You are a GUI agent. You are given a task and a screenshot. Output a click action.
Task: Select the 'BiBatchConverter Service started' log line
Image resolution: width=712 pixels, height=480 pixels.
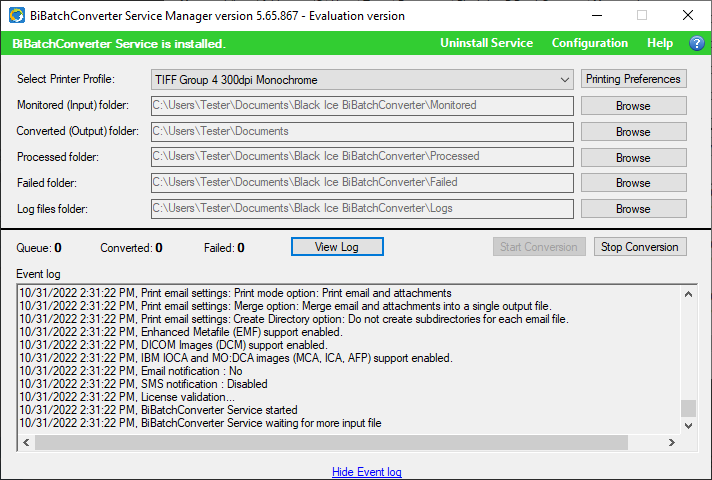tap(158, 410)
